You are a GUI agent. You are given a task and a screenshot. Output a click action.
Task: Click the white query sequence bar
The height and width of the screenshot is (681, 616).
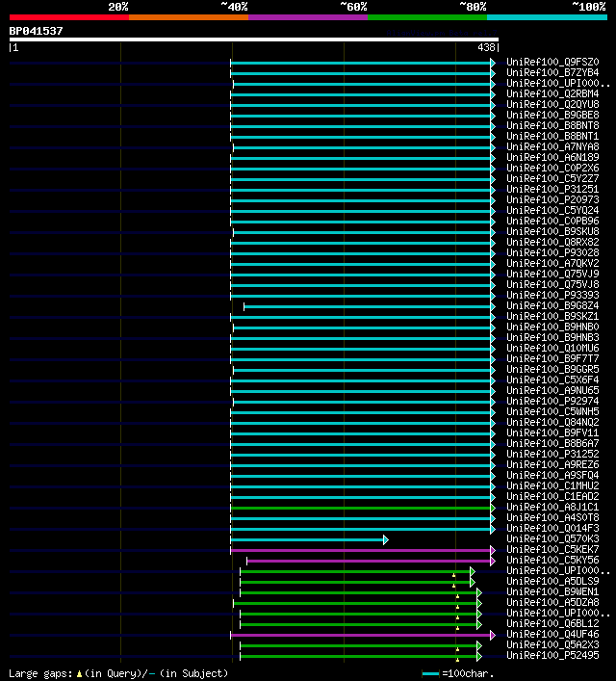pos(254,39)
